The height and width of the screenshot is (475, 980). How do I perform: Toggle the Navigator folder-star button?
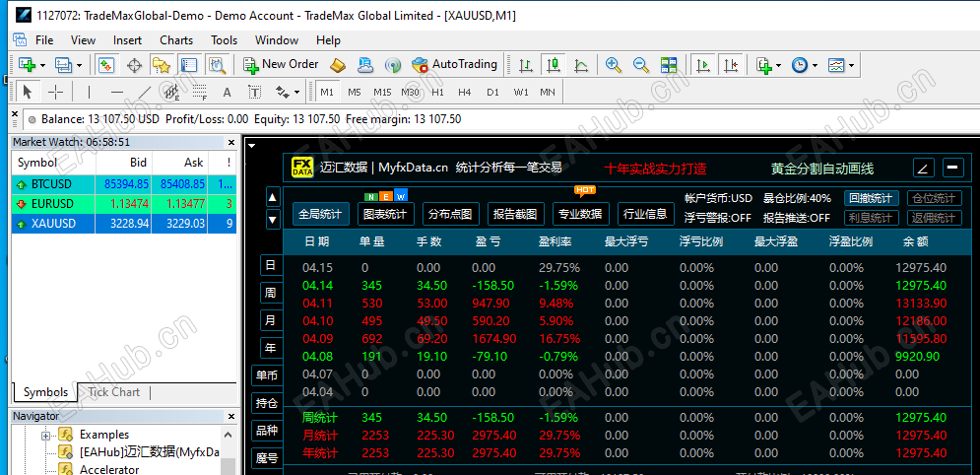(162, 64)
